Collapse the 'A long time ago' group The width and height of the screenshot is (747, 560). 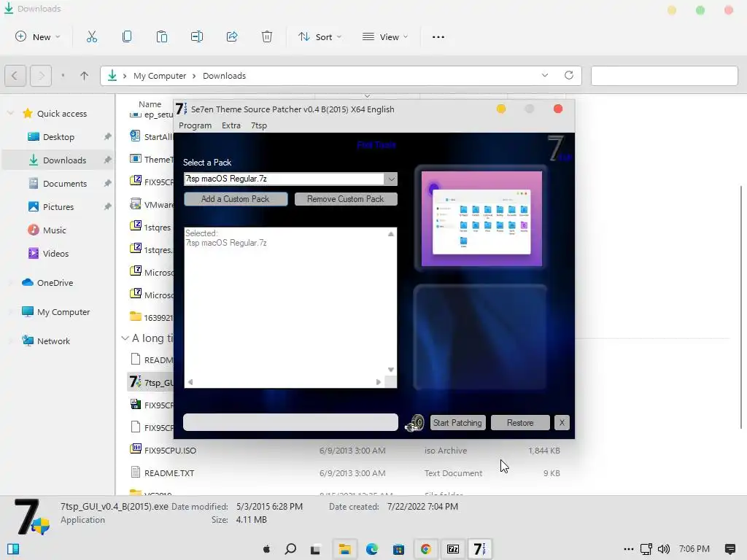(x=125, y=338)
